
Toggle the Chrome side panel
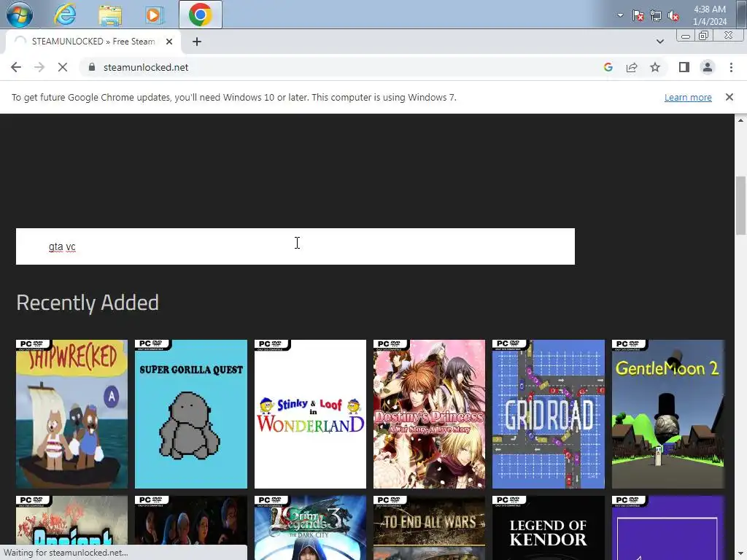684,67
